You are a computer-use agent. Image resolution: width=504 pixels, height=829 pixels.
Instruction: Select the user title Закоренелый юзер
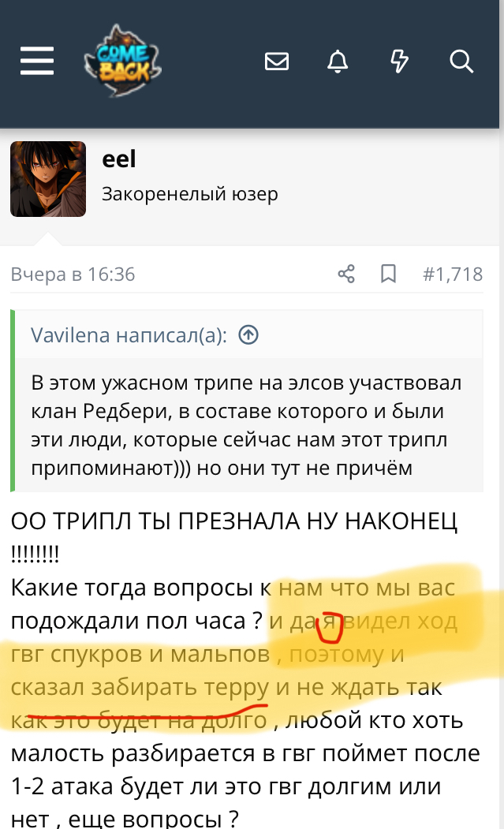[x=190, y=193]
